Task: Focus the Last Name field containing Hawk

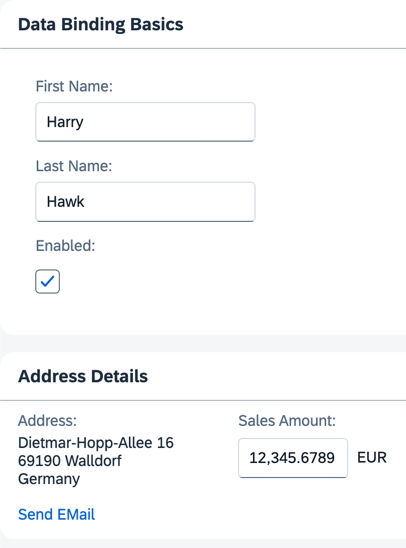Action: pos(145,202)
